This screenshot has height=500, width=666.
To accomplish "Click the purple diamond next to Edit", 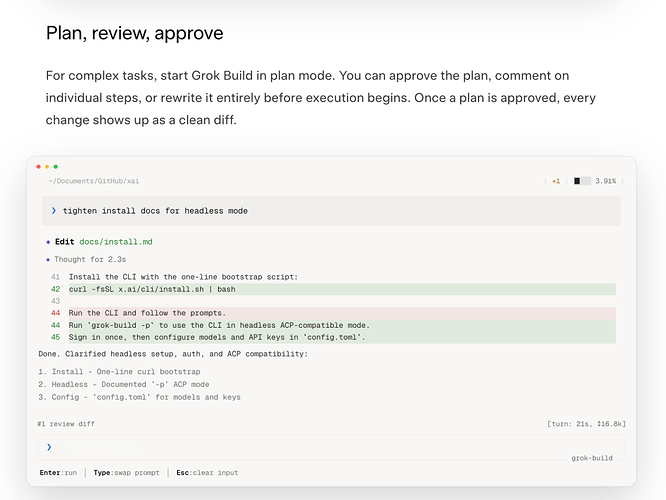I will click(x=48, y=242).
